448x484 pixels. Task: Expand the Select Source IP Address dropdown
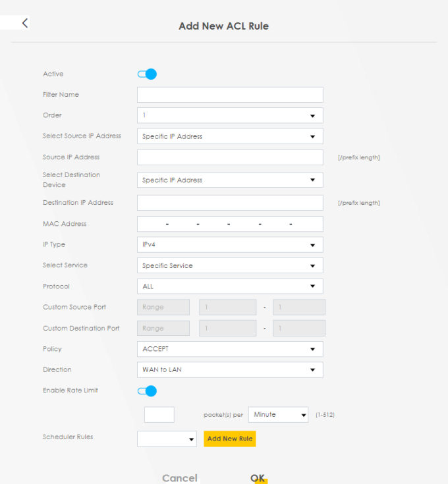click(230, 136)
